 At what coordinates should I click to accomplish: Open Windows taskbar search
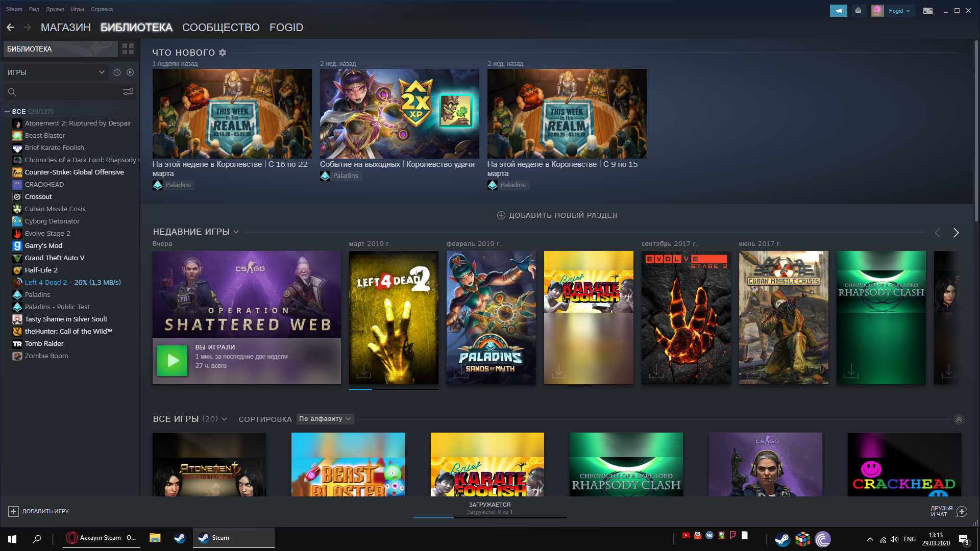click(x=37, y=539)
